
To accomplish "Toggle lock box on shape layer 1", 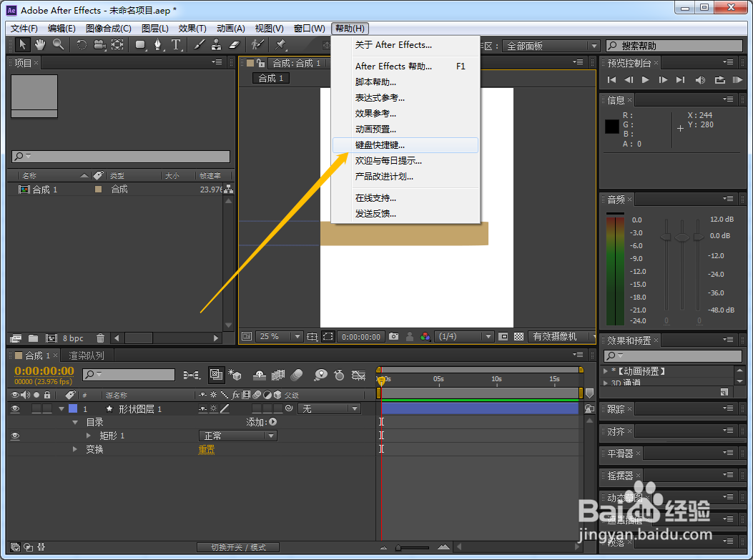I will 47,408.
